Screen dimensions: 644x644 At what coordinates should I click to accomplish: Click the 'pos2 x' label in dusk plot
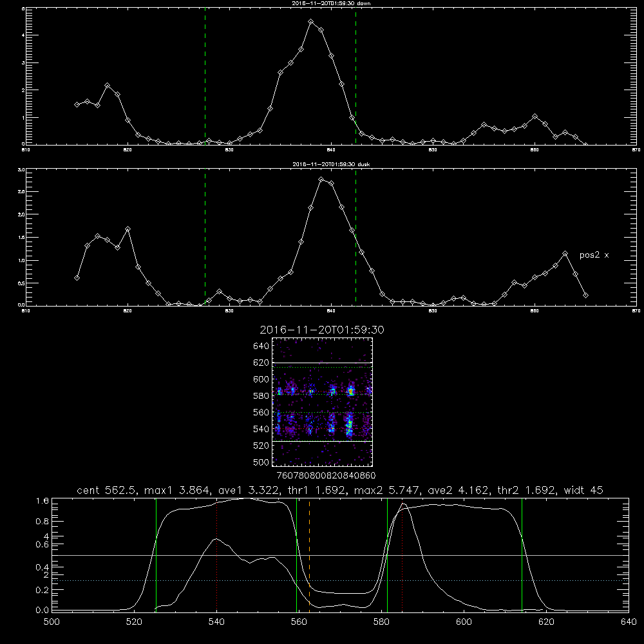pos(594,255)
